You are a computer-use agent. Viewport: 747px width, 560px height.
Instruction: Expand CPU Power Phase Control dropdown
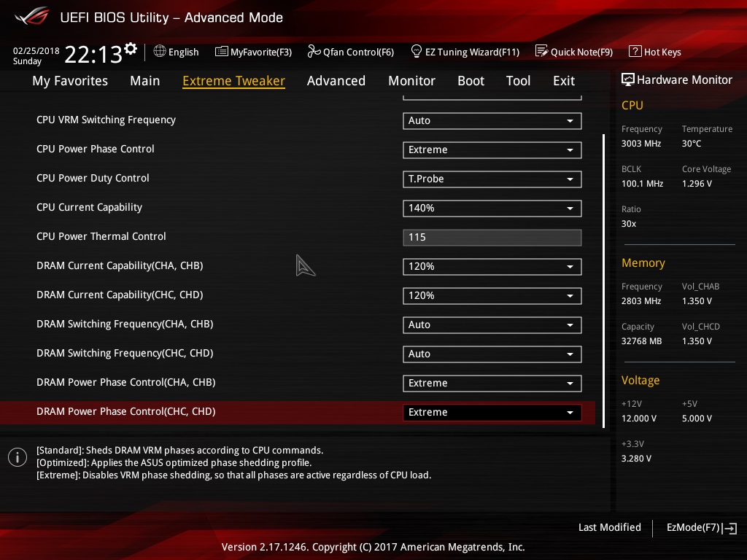[492, 150]
